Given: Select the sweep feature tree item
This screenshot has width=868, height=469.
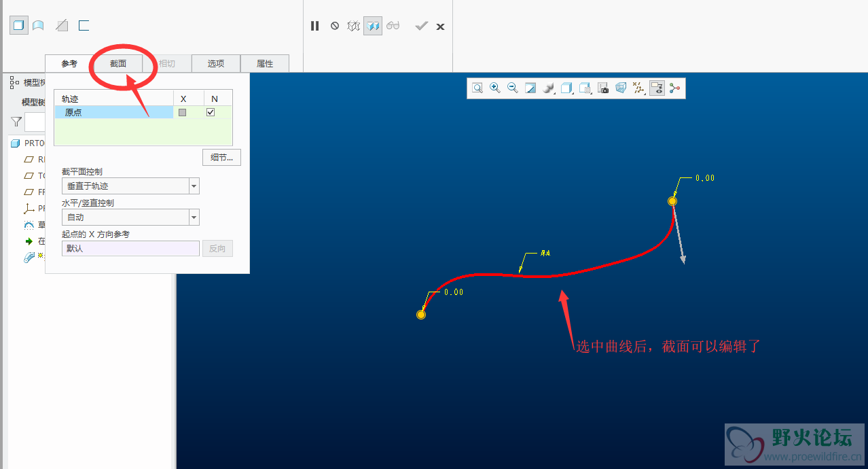Looking at the screenshot, I should (33, 257).
